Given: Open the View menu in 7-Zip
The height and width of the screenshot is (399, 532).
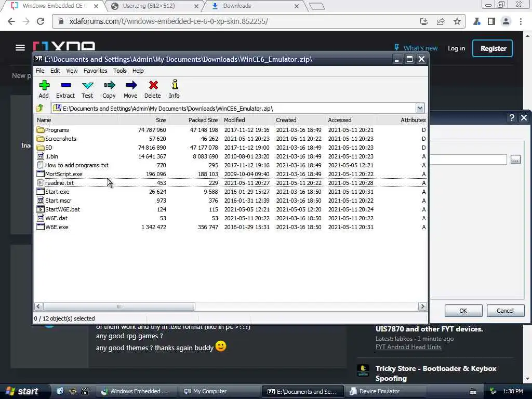Looking at the screenshot, I should pos(72,71).
